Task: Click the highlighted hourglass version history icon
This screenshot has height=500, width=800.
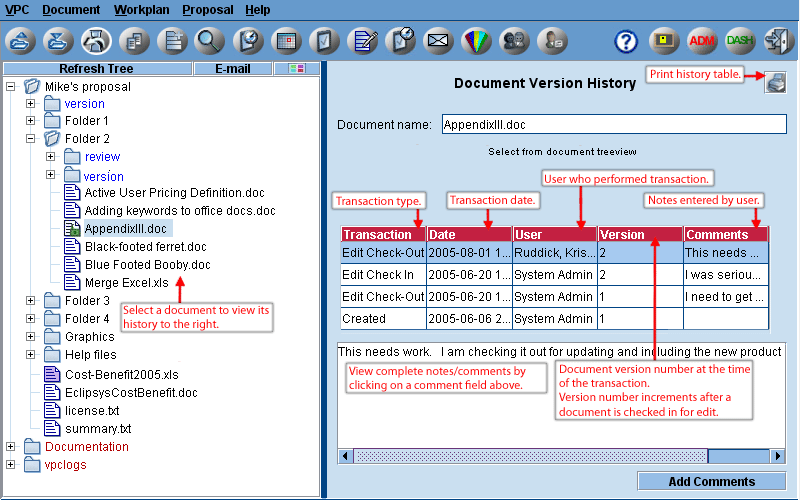Action: (96, 41)
